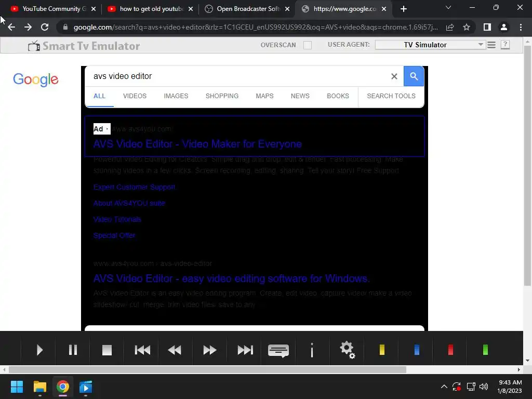Image resolution: width=532 pixels, height=399 pixels.
Task: Click the emulator help question mark icon
Action: pos(505,45)
